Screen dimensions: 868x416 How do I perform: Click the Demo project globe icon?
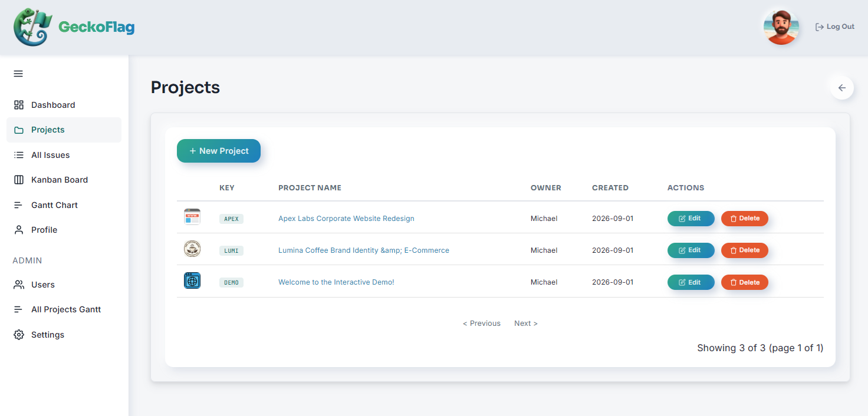click(x=192, y=280)
